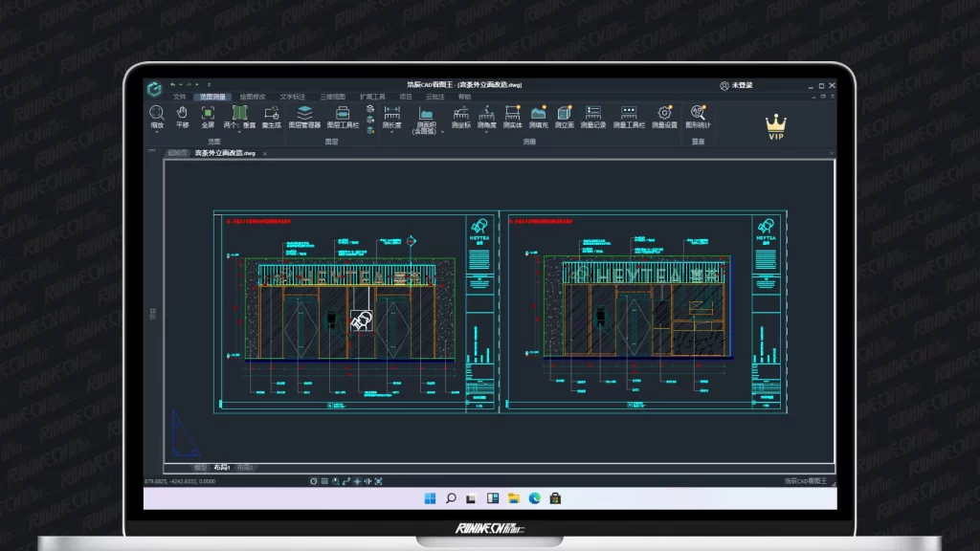Switch to the 绘图修改 ribbon tab

253,97
